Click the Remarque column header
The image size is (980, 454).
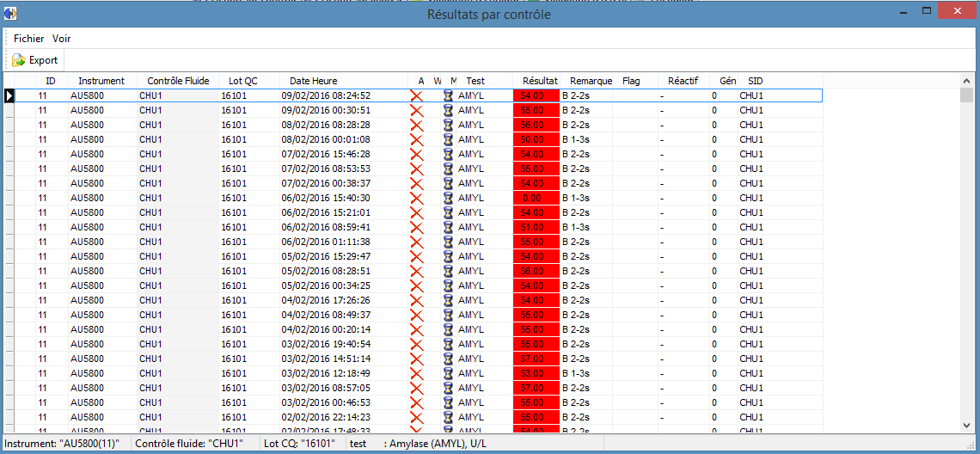[x=586, y=81]
